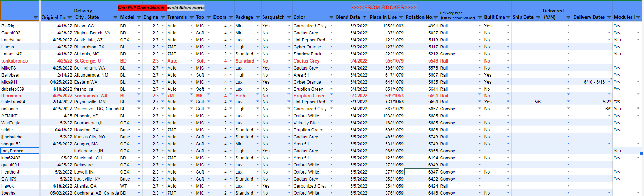Open the Original Build column filter icon
This screenshot has width=644, height=196.
pos(69,17)
